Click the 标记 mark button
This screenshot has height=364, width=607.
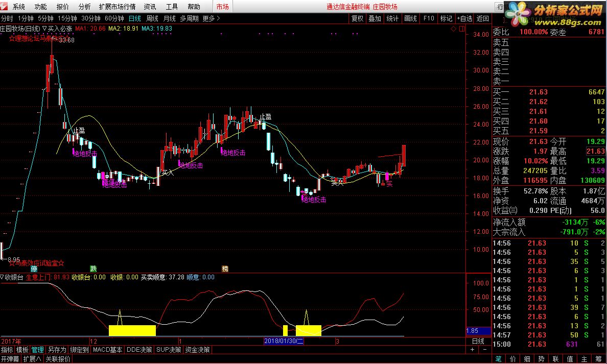pyautogui.click(x=447, y=18)
